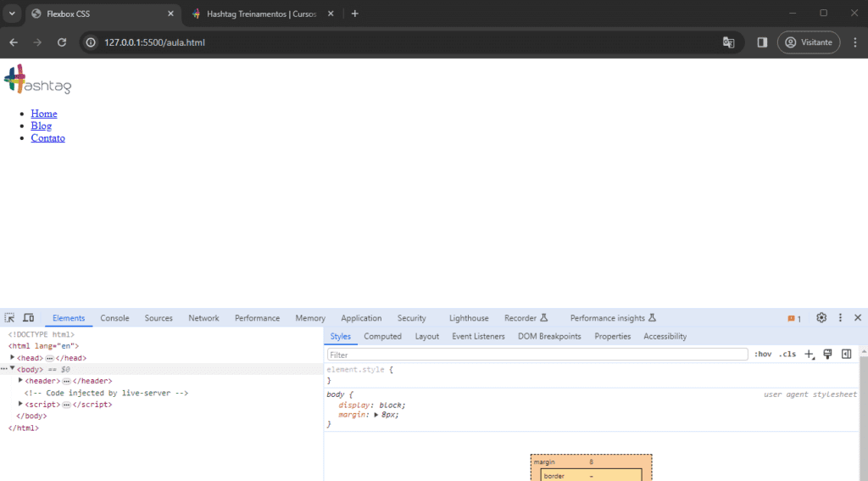Open the Lighthouse tab
This screenshot has height=481, width=868.
469,318
